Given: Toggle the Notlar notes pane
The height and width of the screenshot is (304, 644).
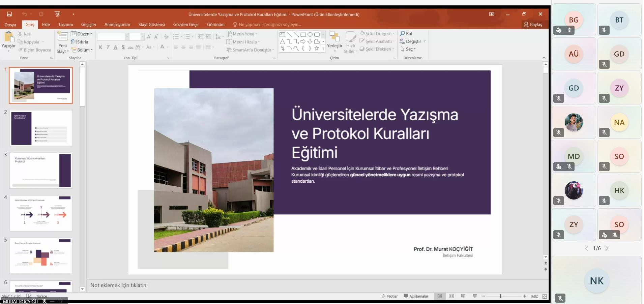Looking at the screenshot, I should (x=390, y=296).
